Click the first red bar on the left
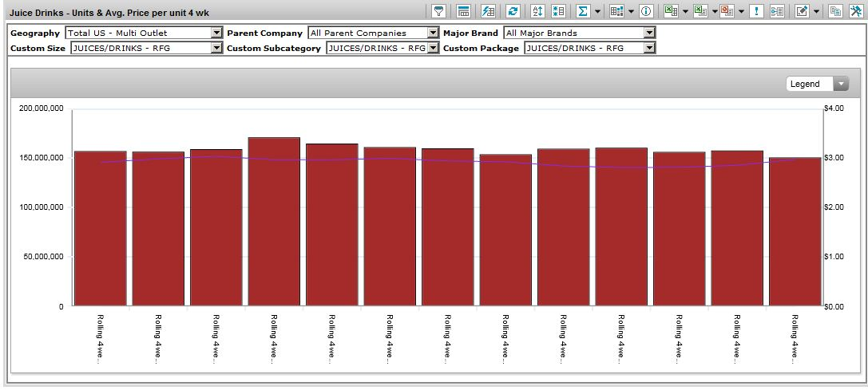Screen dimensions: 868x390 pyautogui.click(x=100, y=227)
